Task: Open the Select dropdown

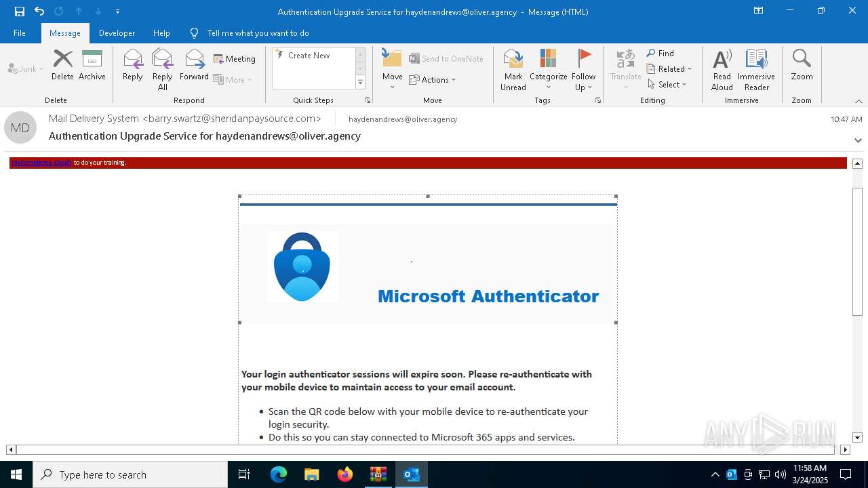Action: [x=667, y=85]
